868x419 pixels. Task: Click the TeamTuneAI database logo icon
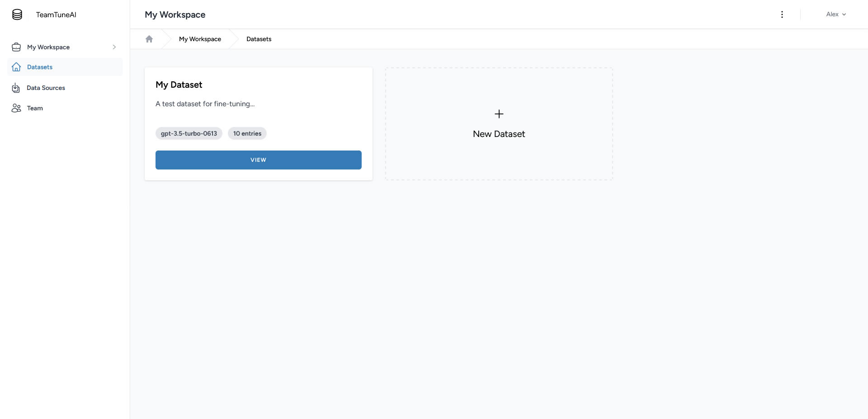(x=17, y=14)
